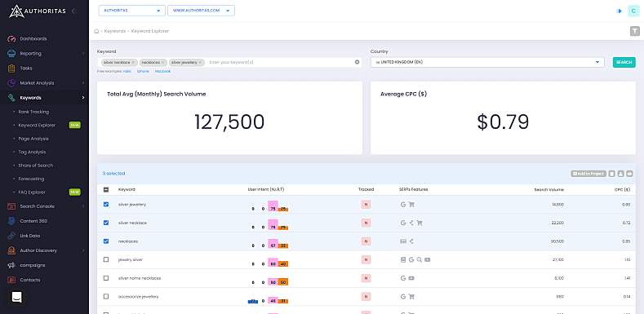Click the Author Discovery coffee-cup icon

pos(11,250)
